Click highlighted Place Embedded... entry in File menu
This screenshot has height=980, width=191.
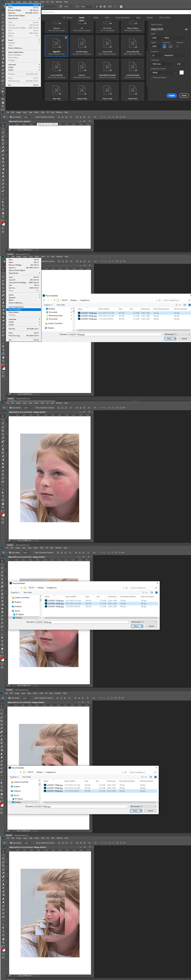[24, 310]
